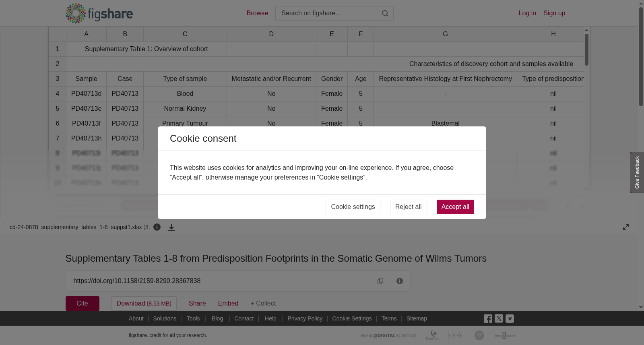Click the page scrollbar down arrow
644x345 pixels.
(641, 308)
